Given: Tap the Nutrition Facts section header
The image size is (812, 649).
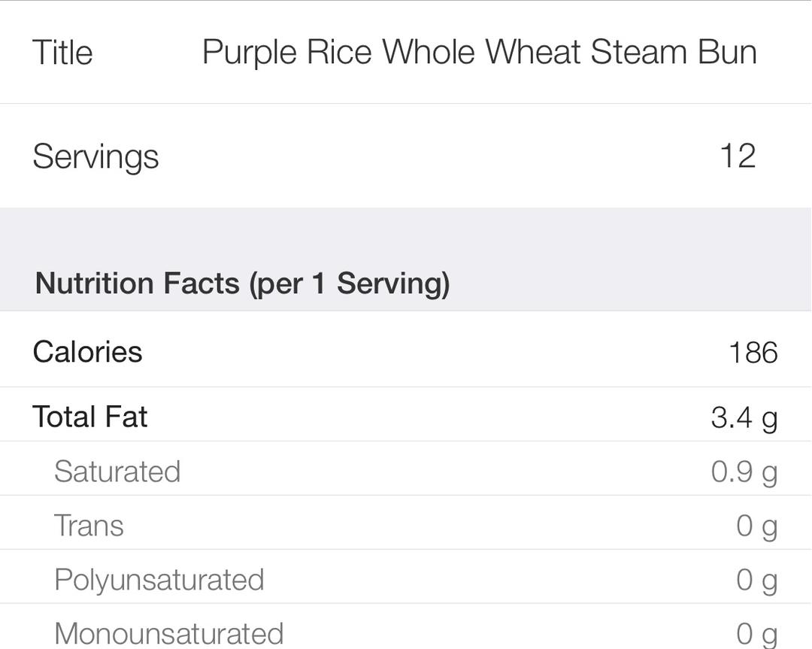Looking at the screenshot, I should pos(242,284).
